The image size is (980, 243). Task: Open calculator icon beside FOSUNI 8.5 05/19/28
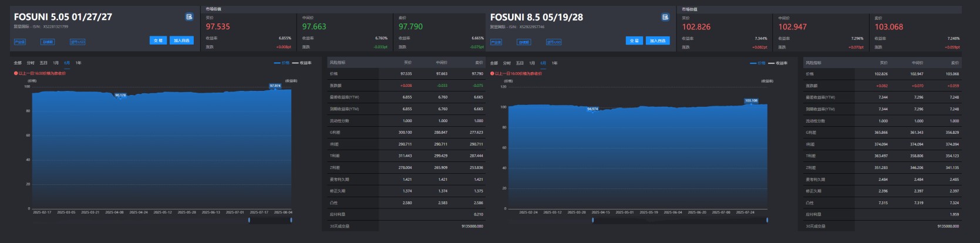click(x=665, y=17)
